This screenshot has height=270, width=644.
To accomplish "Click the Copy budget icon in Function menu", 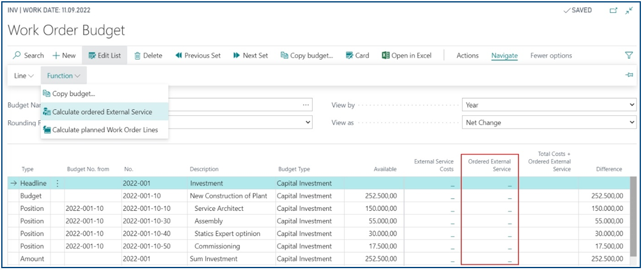I will (x=46, y=94).
